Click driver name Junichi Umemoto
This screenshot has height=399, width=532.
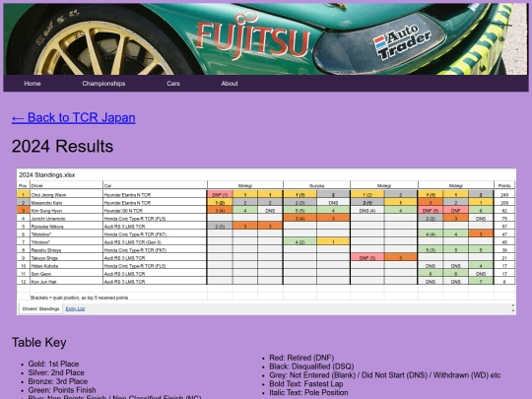click(x=48, y=219)
